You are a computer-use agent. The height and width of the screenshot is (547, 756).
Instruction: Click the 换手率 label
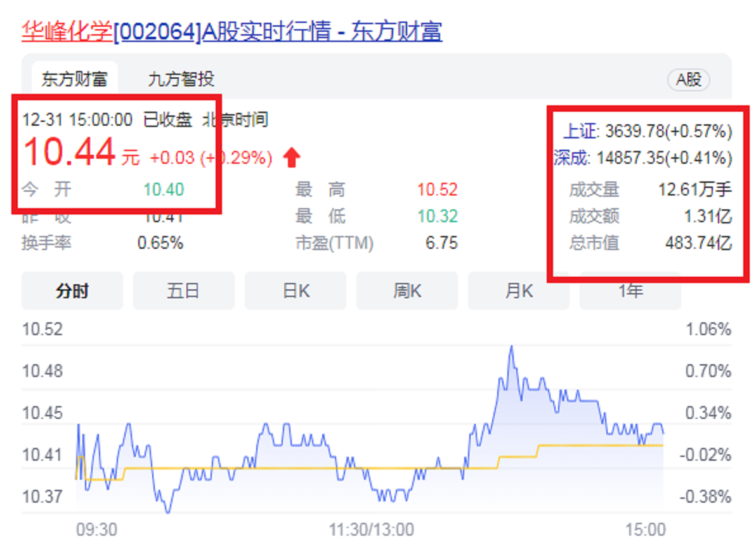46,242
